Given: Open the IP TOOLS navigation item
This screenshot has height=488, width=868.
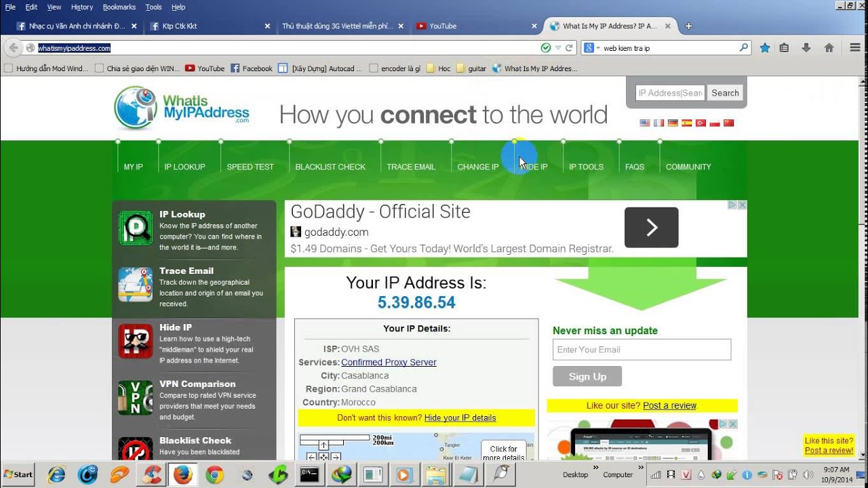Looking at the screenshot, I should tap(586, 167).
